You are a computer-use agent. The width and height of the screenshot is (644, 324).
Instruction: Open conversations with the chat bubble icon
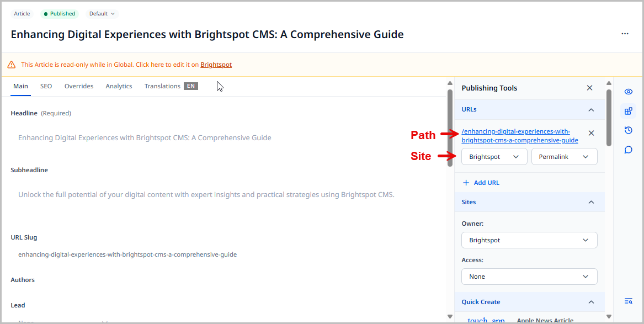[628, 150]
